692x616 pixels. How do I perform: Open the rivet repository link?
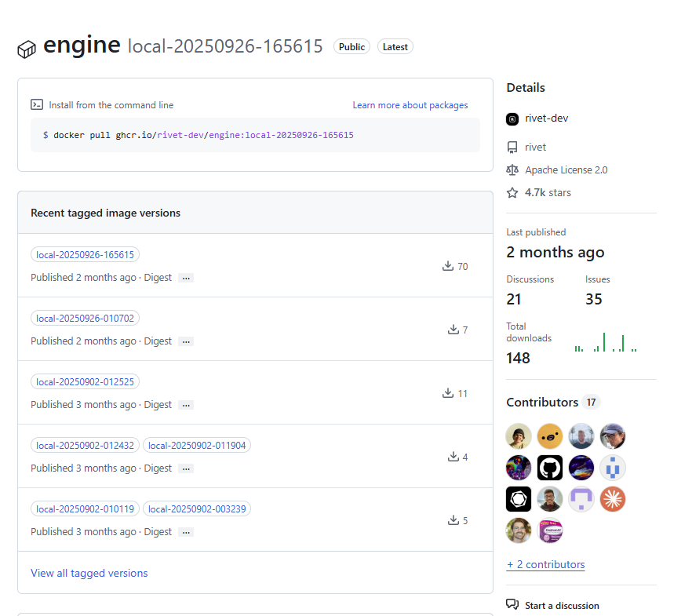click(x=535, y=147)
